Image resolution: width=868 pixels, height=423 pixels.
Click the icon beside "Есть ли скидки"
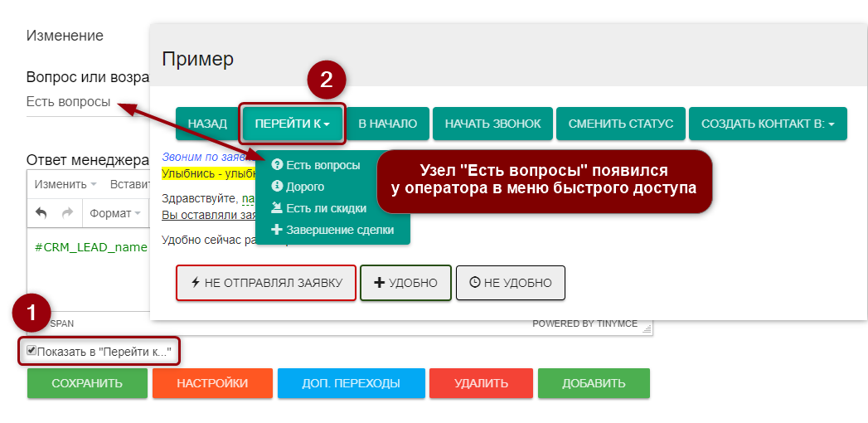(x=277, y=208)
